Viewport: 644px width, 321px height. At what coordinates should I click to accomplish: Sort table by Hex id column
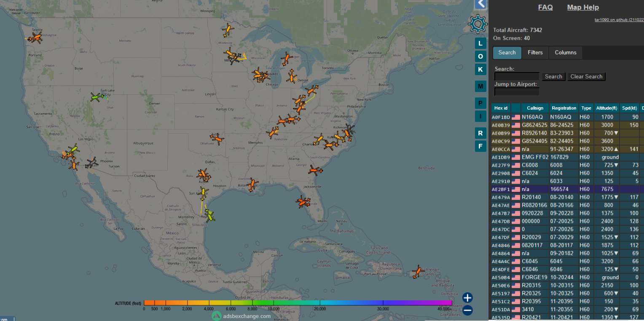coord(501,108)
